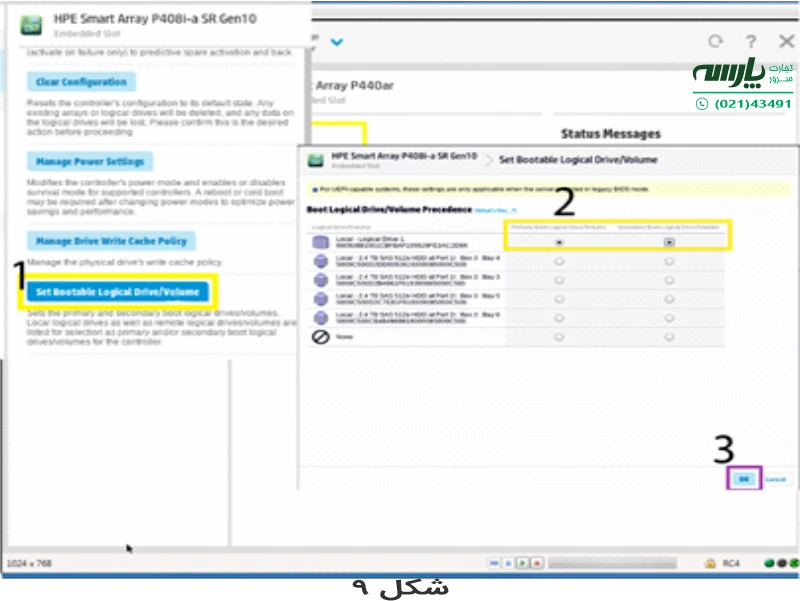Screen dimensions: 800x601
Task: Confirm the boot volume dialog with OK
Action: tap(744, 479)
